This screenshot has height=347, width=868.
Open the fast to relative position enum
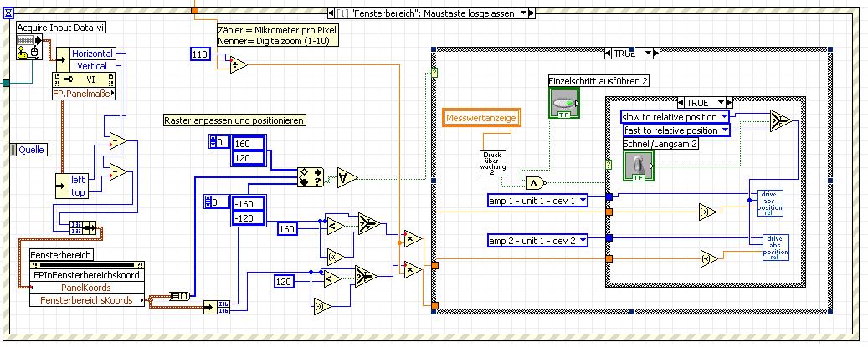[676, 130]
